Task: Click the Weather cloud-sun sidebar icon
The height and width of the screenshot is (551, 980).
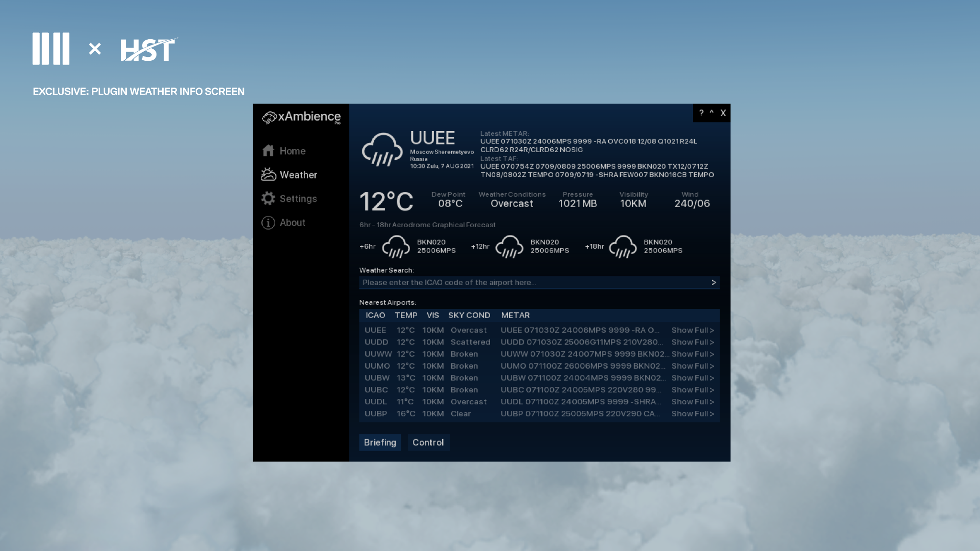Action: (268, 175)
